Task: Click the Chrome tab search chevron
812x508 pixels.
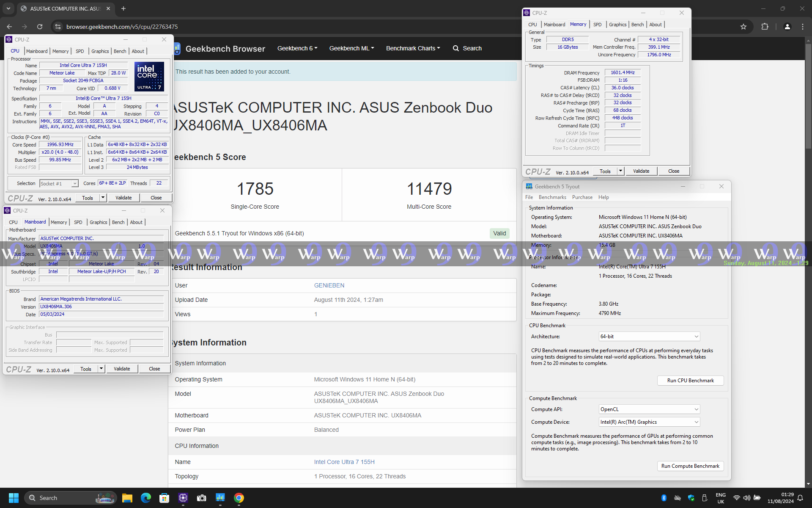Action: (8, 8)
